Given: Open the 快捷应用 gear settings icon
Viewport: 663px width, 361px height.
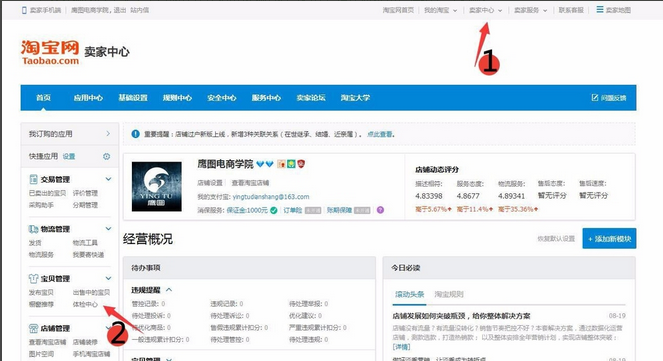Looking at the screenshot, I should 107,156.
